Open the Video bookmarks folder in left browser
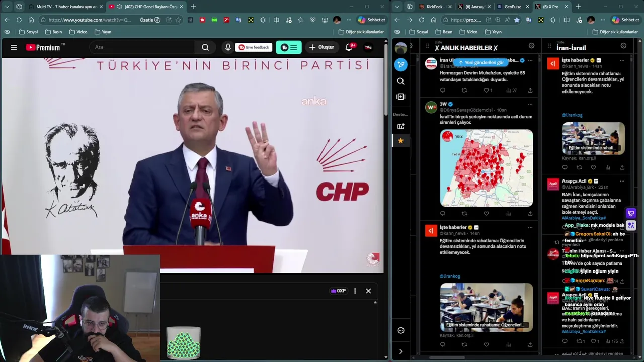This screenshot has width=644, height=362. point(78,32)
